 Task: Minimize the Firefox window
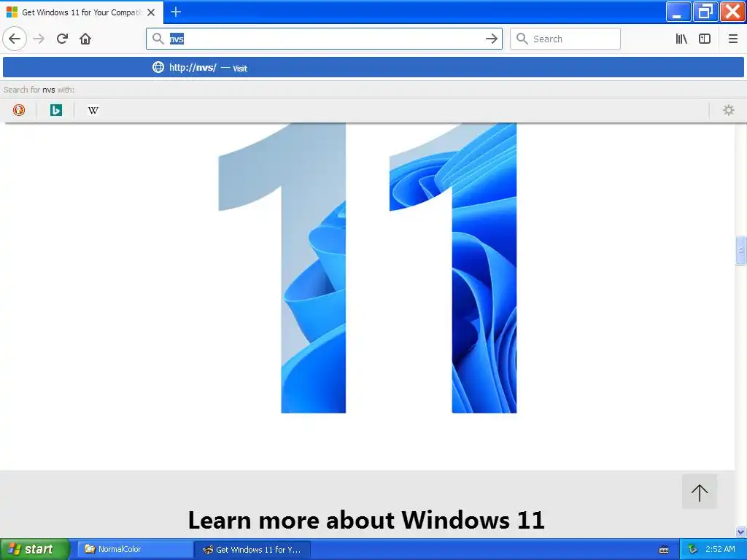(678, 12)
